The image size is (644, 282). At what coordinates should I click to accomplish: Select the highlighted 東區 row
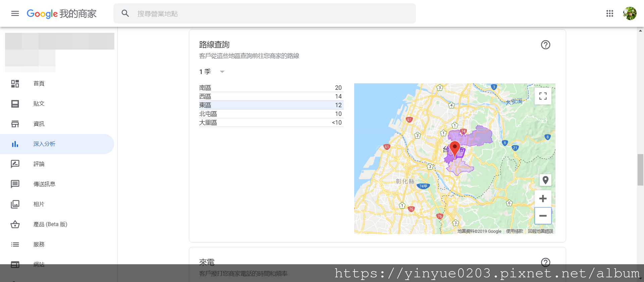271,105
